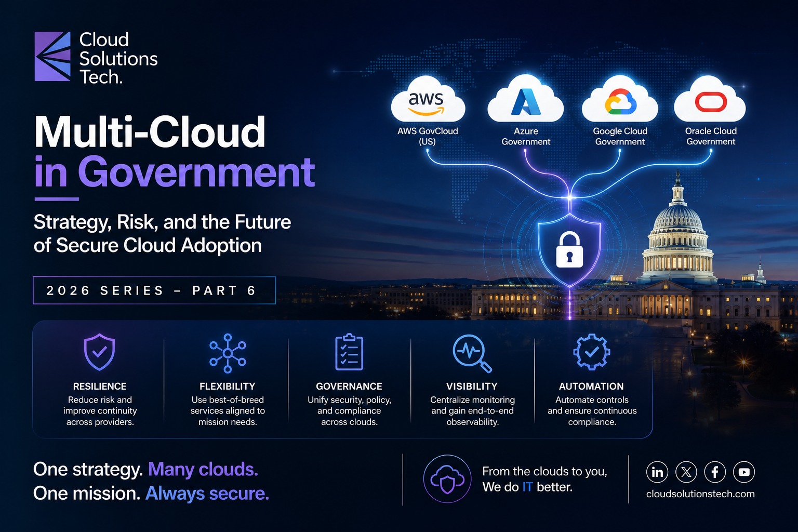This screenshot has width=798, height=532.
Task: Click the "Cloud Solutions Tech." company name
Action: 118,58
